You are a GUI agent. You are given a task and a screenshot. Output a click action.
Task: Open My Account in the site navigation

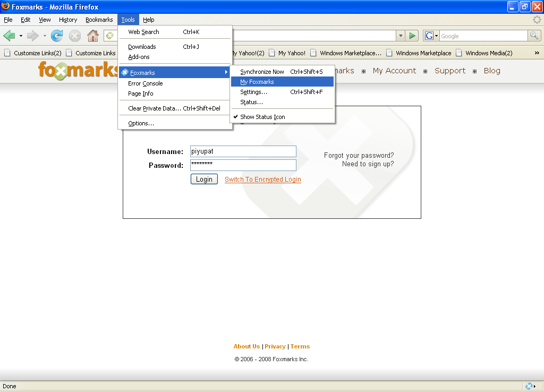tap(394, 71)
